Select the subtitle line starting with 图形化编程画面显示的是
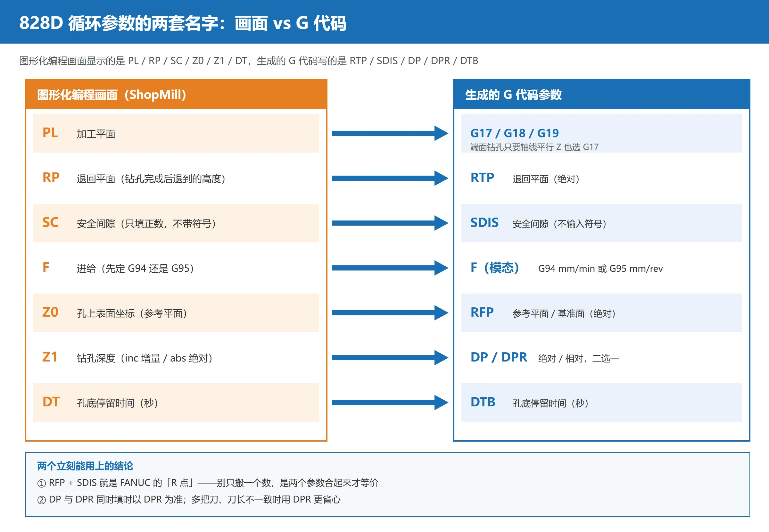 249,61
